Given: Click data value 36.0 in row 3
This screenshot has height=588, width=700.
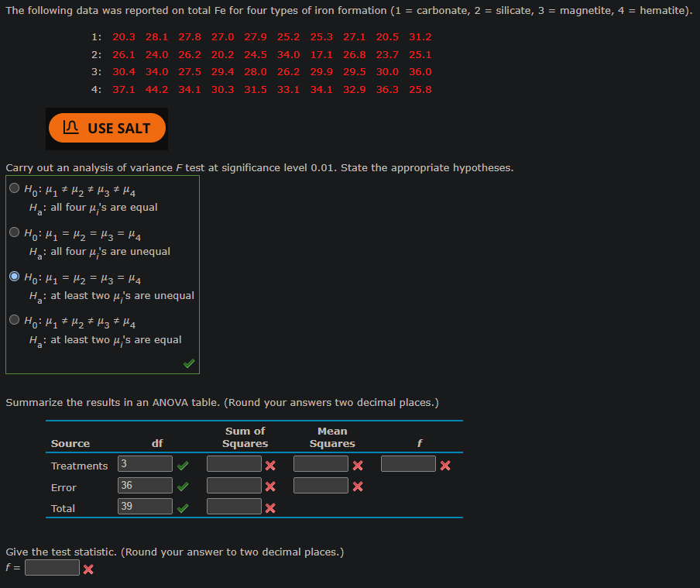Looking at the screenshot, I should coord(420,72).
